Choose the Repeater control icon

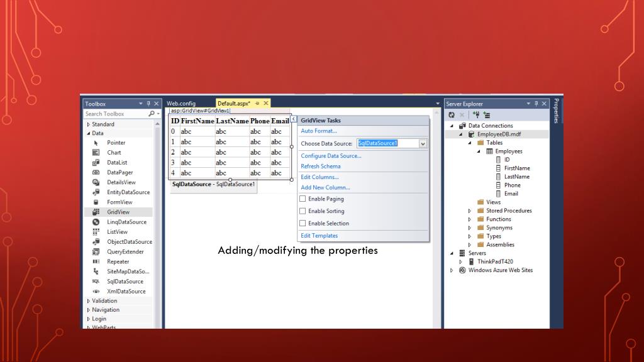tap(96, 261)
